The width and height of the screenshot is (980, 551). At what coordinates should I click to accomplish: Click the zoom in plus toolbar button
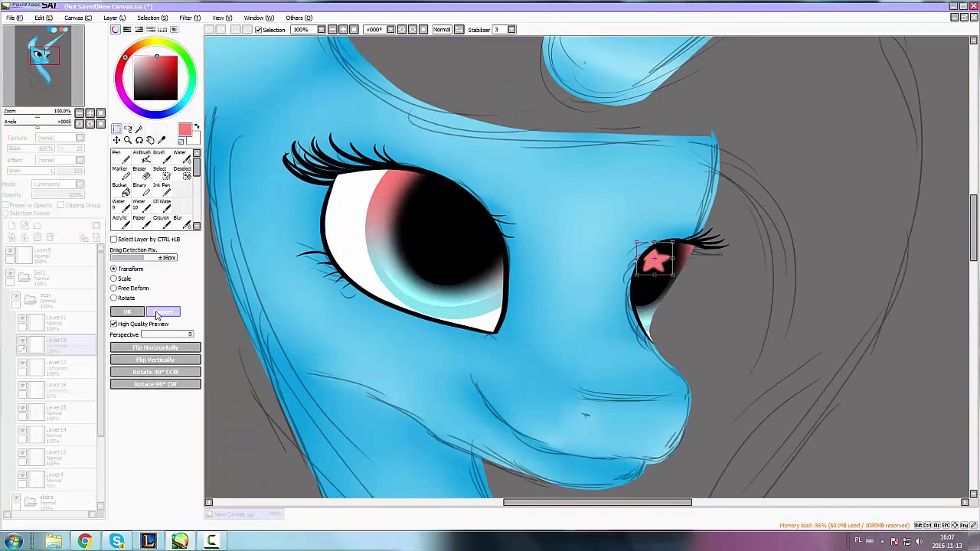pyautogui.click(x=343, y=29)
